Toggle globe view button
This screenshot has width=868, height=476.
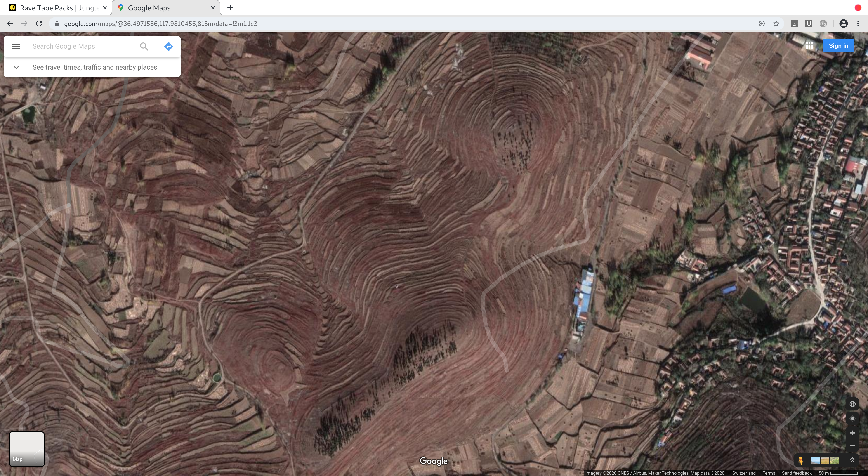tap(852, 404)
